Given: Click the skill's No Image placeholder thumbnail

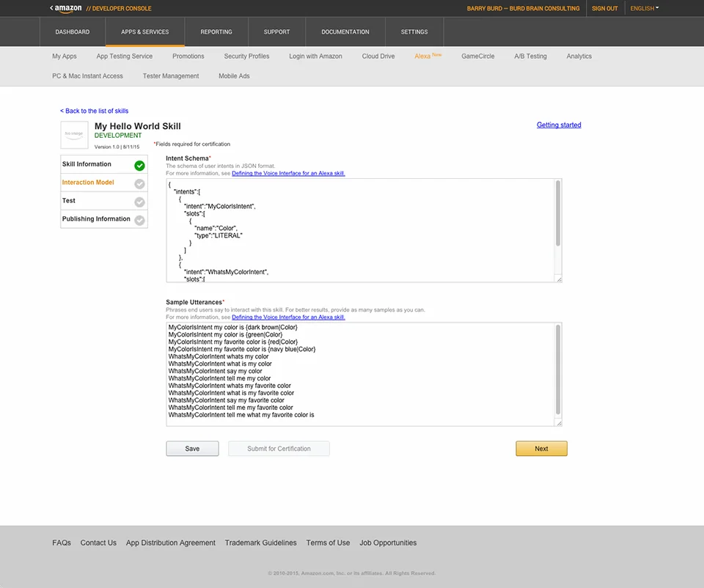Looking at the screenshot, I should click(x=74, y=135).
